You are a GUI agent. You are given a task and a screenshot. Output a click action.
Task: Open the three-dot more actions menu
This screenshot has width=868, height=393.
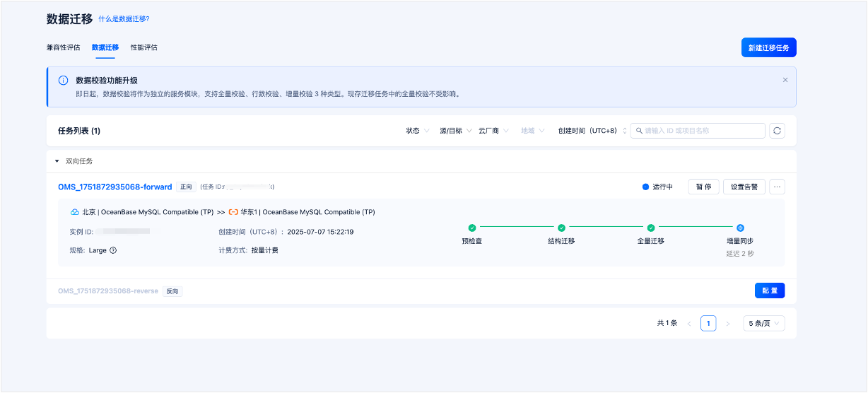[777, 187]
